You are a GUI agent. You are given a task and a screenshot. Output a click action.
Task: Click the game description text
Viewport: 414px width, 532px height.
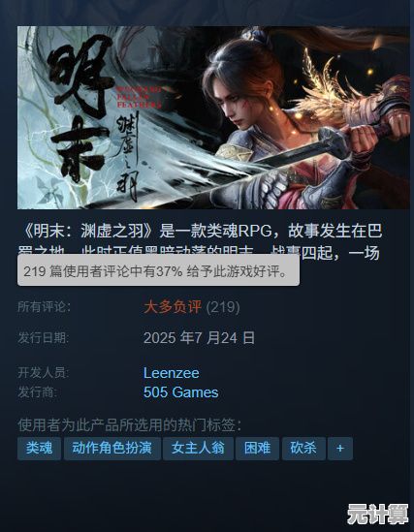[200, 241]
